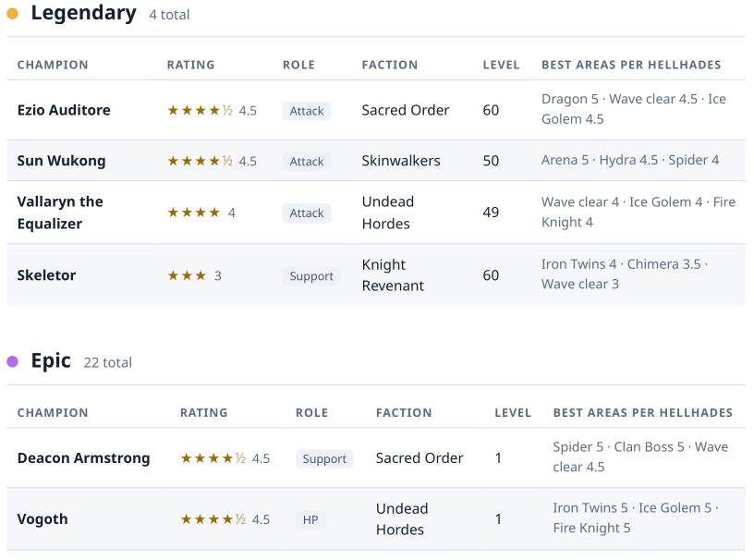Viewport: 754px width, 560px height.
Task: Click the Attack badge for Sun Wukong
Action: click(307, 162)
